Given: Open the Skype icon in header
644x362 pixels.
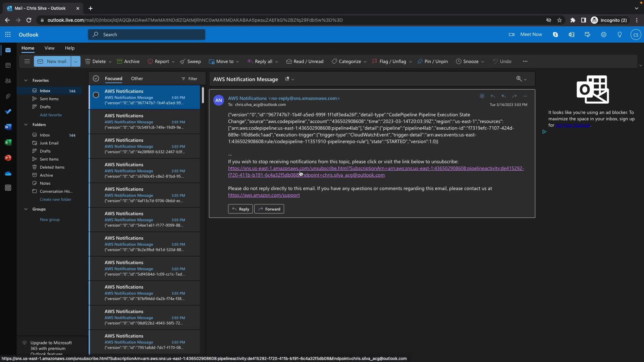Looking at the screenshot, I should 555,35.
